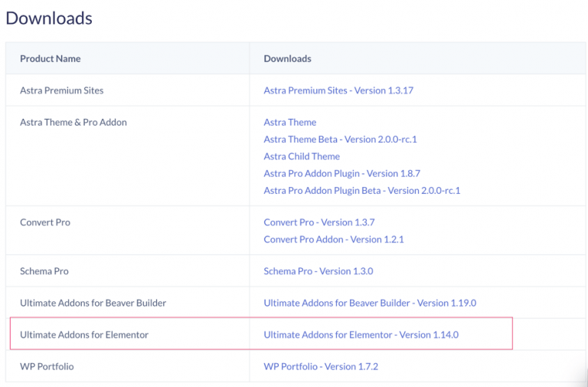Download the Astra Child Theme
Screen dimensions: 588x387
click(x=302, y=156)
